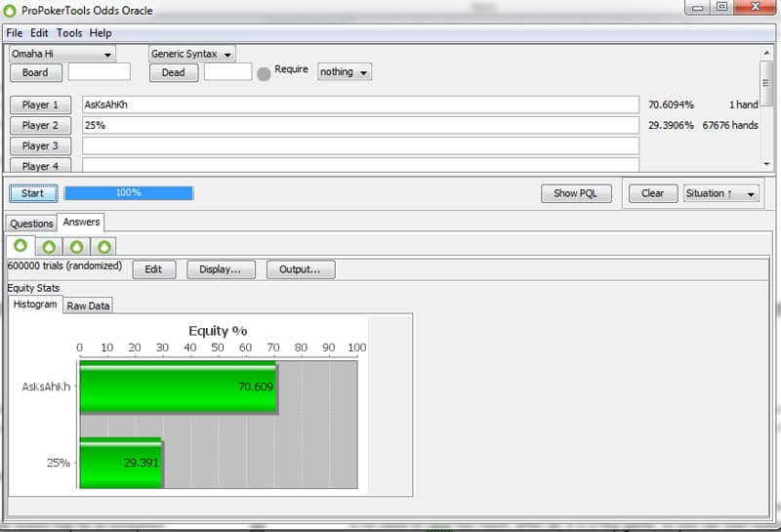
Task: Click the Player 2 button
Action: 40,126
